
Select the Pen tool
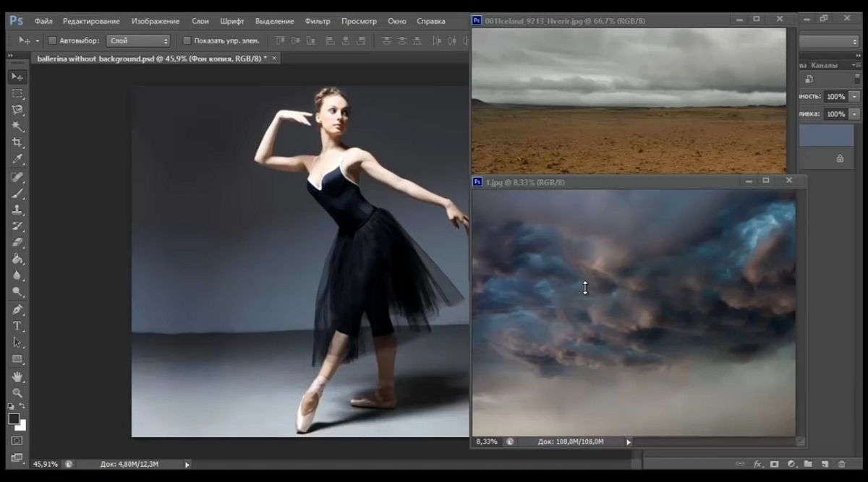click(17, 309)
